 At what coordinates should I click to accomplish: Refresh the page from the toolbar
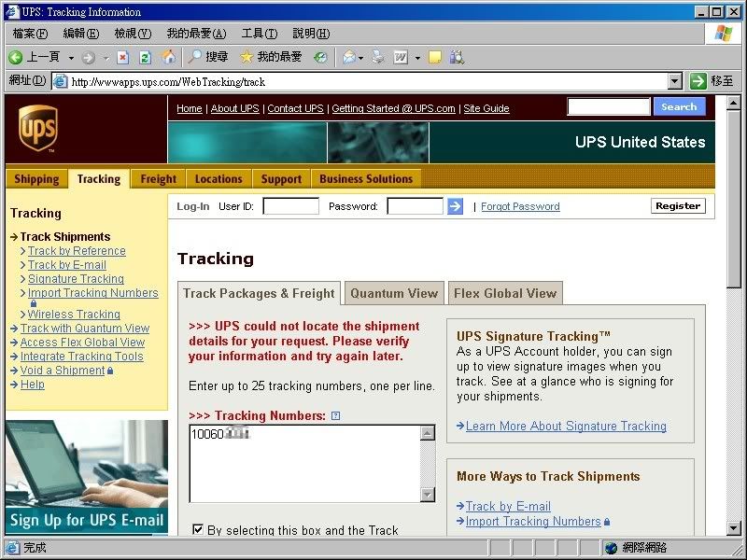pos(146,58)
